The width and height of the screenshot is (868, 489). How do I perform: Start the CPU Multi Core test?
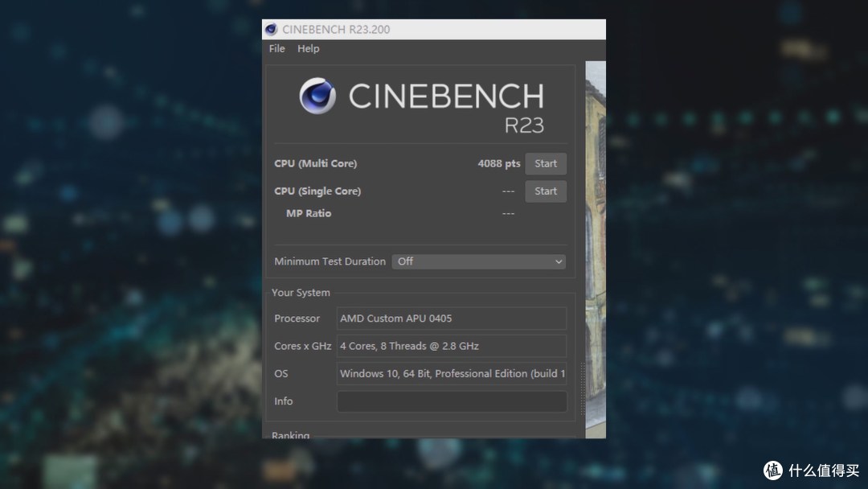coord(546,163)
